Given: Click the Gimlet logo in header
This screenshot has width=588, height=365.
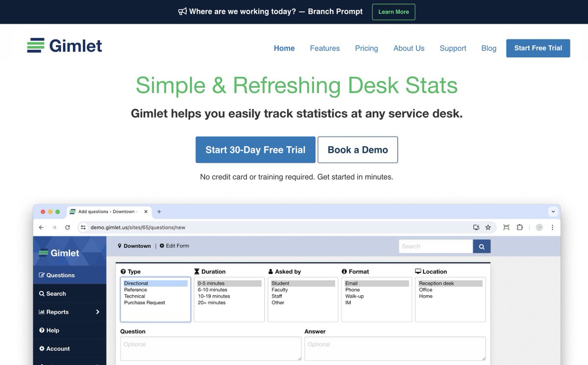Looking at the screenshot, I should coord(65,46).
